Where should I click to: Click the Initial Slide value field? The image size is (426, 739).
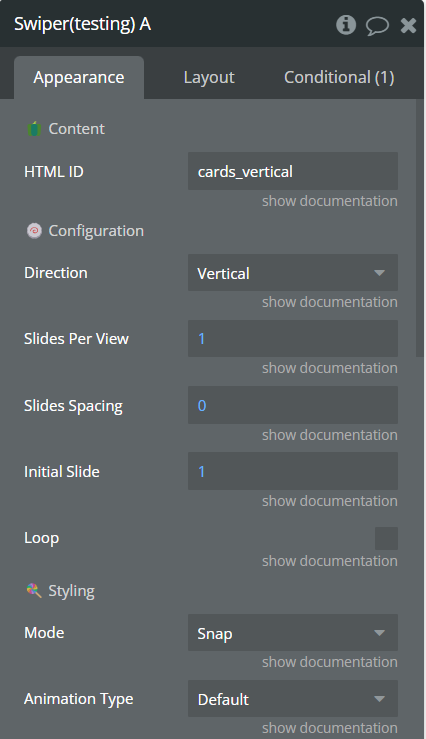tap(293, 471)
